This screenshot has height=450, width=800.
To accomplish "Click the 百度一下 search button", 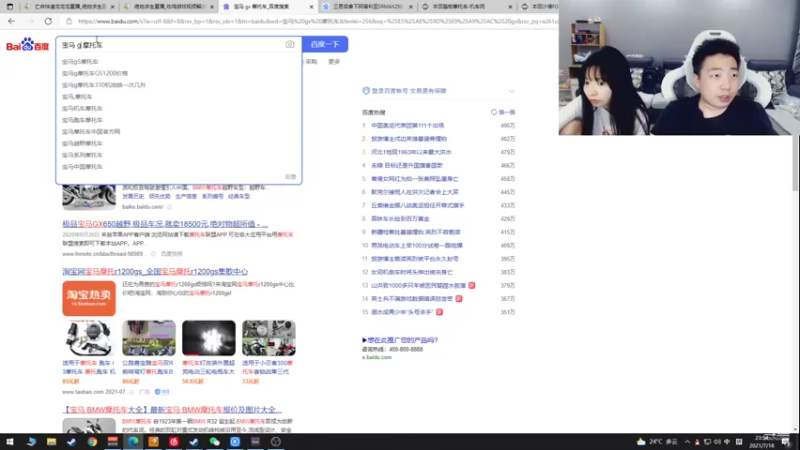I will [325, 44].
